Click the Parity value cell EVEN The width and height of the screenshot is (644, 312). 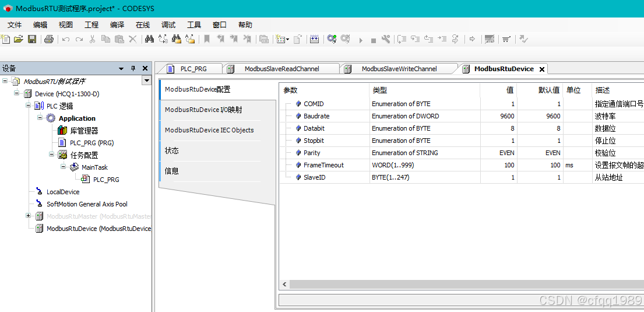coord(498,153)
